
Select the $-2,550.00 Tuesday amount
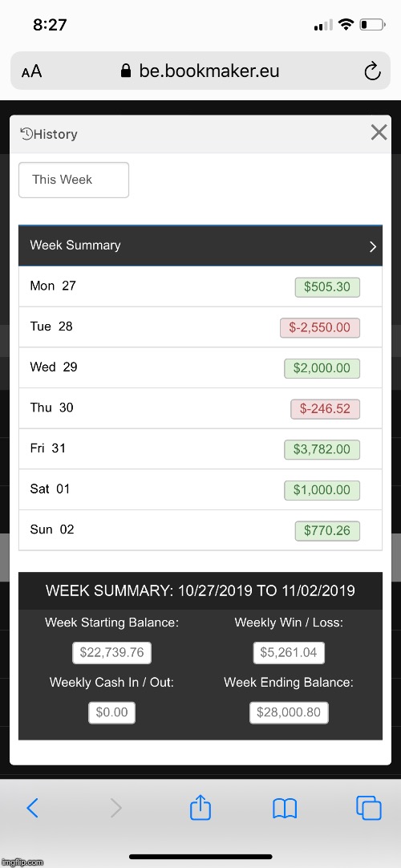(320, 328)
